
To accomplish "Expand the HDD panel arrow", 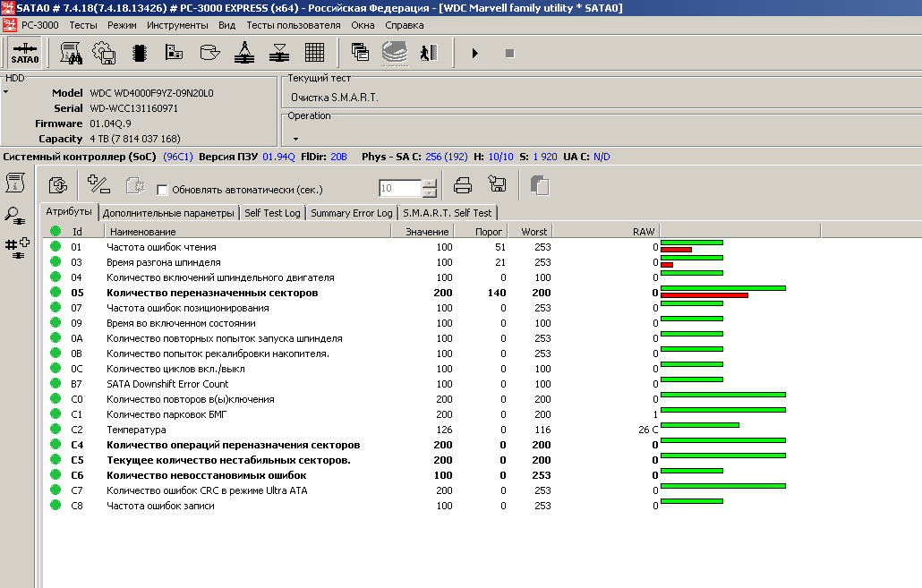I will [6, 91].
